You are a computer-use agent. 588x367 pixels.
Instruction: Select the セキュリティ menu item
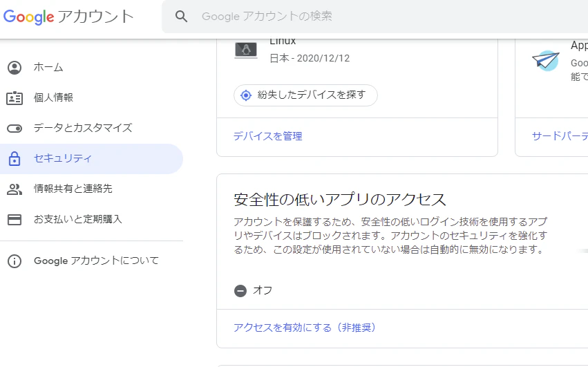click(x=91, y=159)
